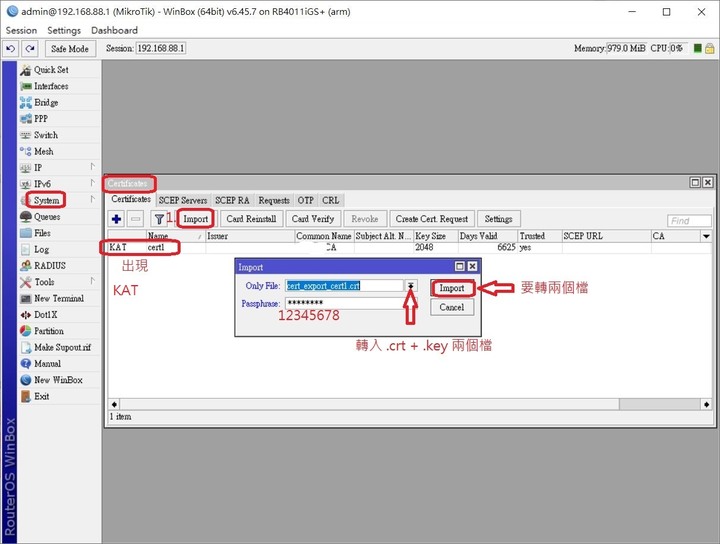
Task: Open the Manual
Action: click(x=47, y=364)
